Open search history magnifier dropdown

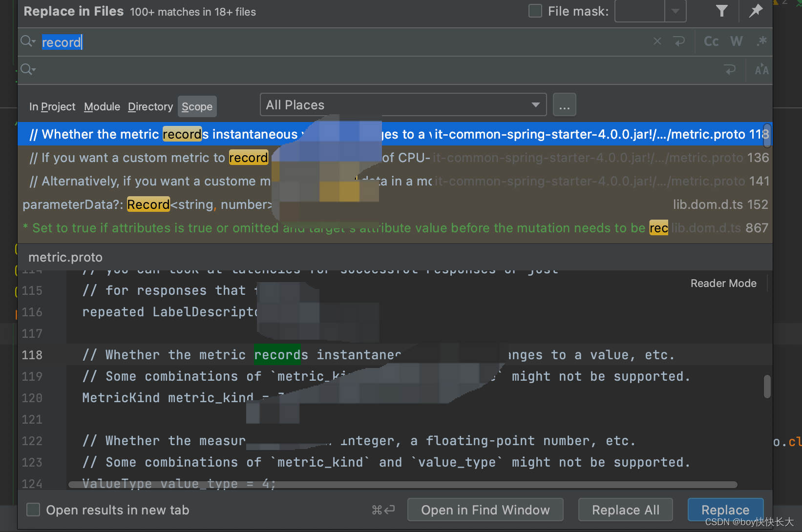point(28,41)
